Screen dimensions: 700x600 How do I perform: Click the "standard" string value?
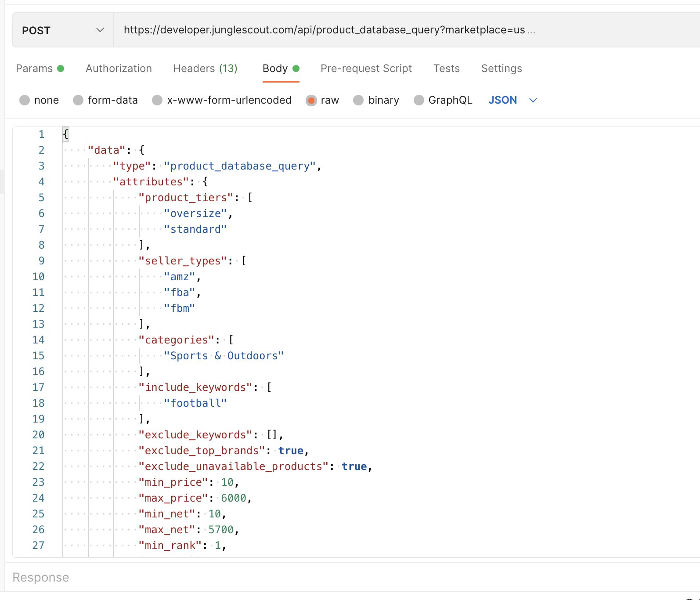coord(195,229)
